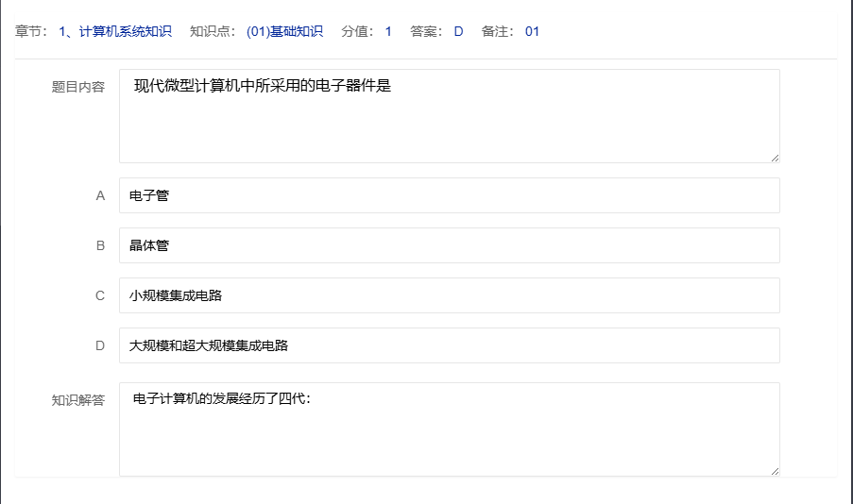Focus option B field containing 晶体管
The image size is (853, 504).
point(449,245)
